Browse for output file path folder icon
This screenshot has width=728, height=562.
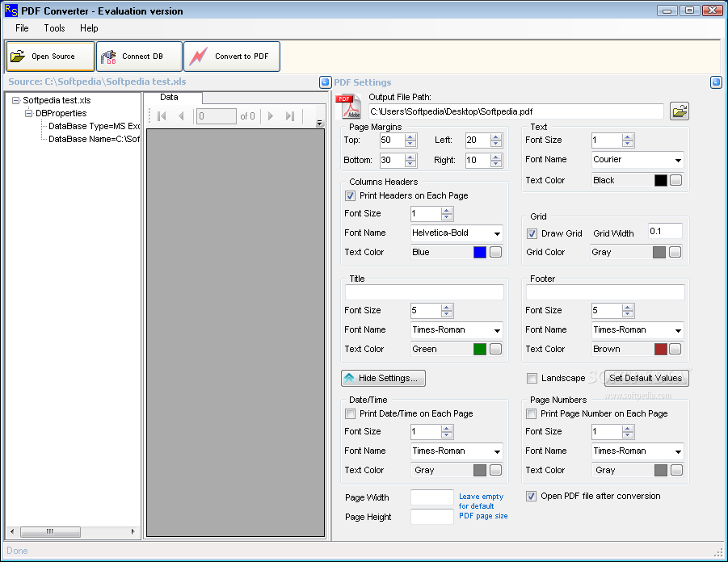[x=680, y=111]
